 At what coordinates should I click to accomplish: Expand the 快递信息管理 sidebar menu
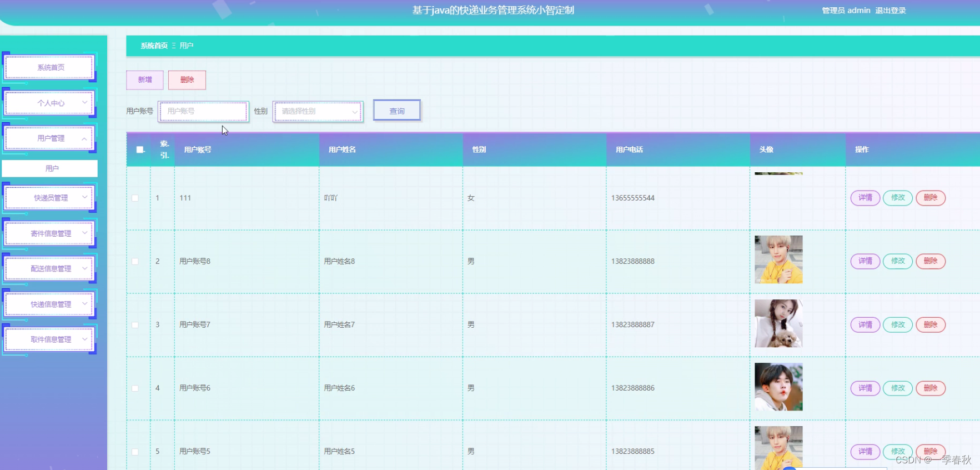click(x=49, y=304)
